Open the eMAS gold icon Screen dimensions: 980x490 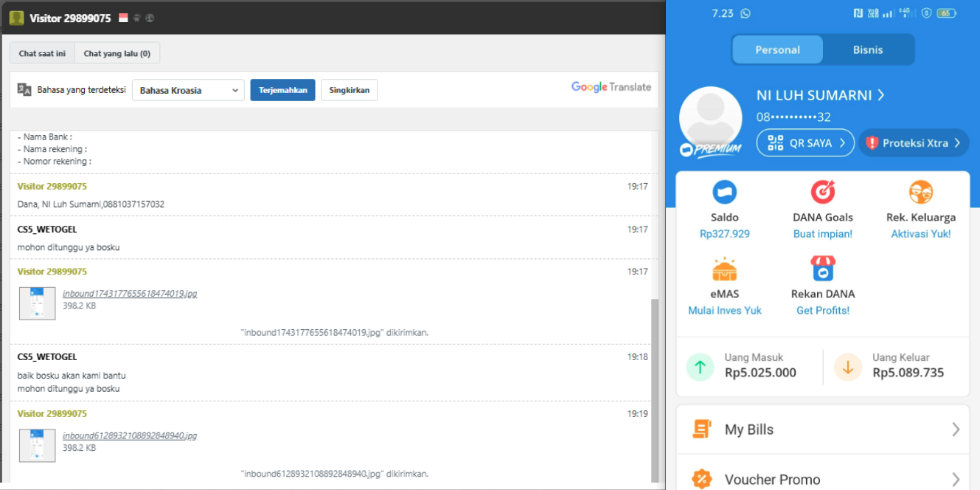pos(725,269)
